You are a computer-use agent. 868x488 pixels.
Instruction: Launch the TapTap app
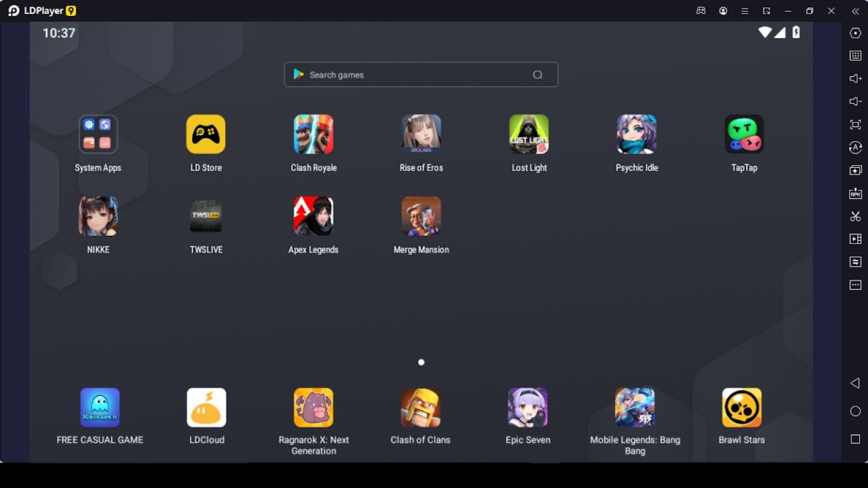tap(744, 134)
